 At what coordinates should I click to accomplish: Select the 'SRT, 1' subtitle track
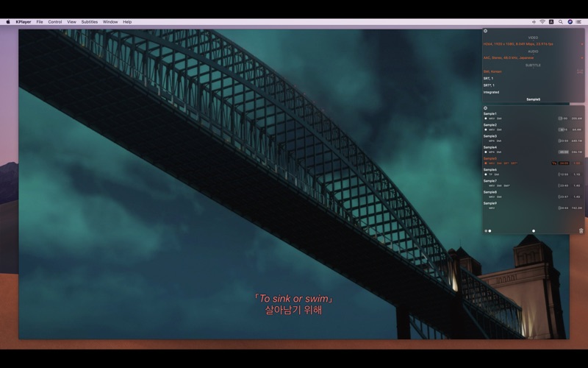[x=488, y=79]
